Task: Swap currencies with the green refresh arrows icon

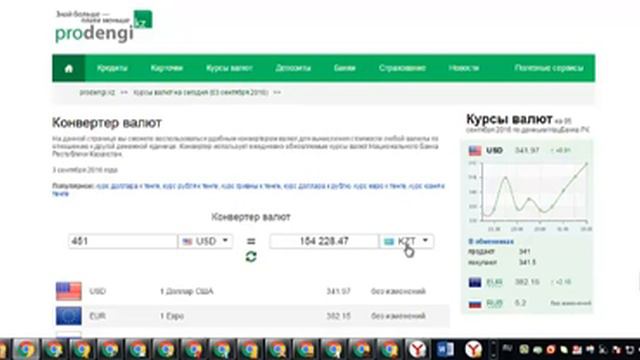Action: click(251, 257)
